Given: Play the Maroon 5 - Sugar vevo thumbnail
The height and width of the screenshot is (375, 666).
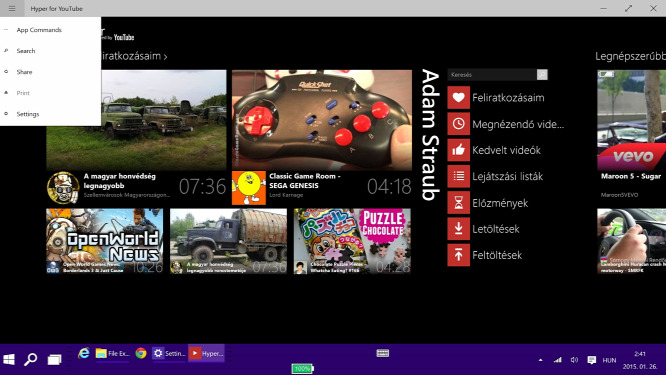Looking at the screenshot, I should (632, 120).
